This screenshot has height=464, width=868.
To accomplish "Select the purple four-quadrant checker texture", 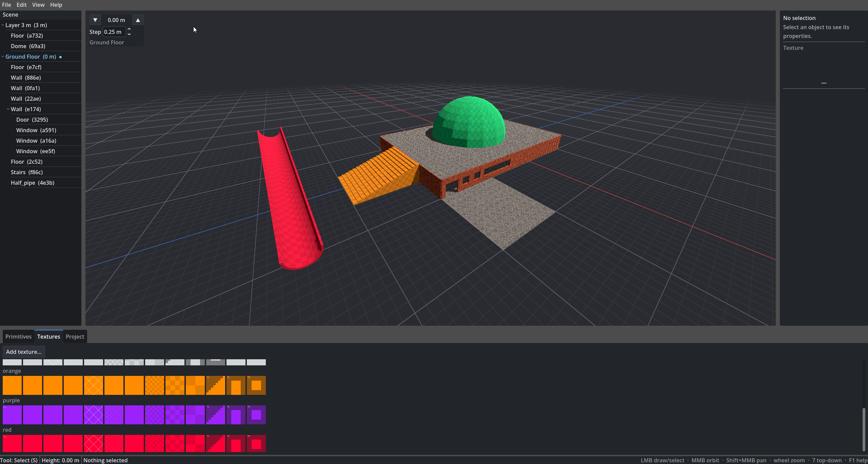I will click(x=195, y=415).
